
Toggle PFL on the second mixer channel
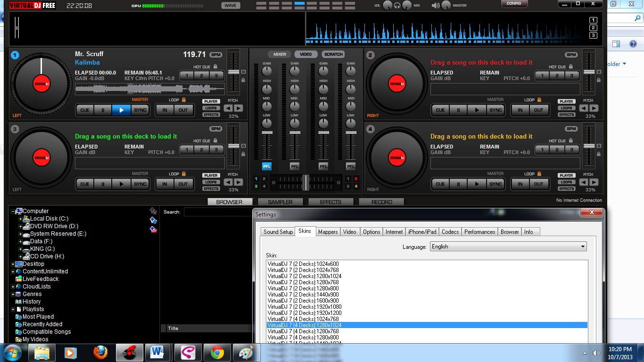click(295, 166)
